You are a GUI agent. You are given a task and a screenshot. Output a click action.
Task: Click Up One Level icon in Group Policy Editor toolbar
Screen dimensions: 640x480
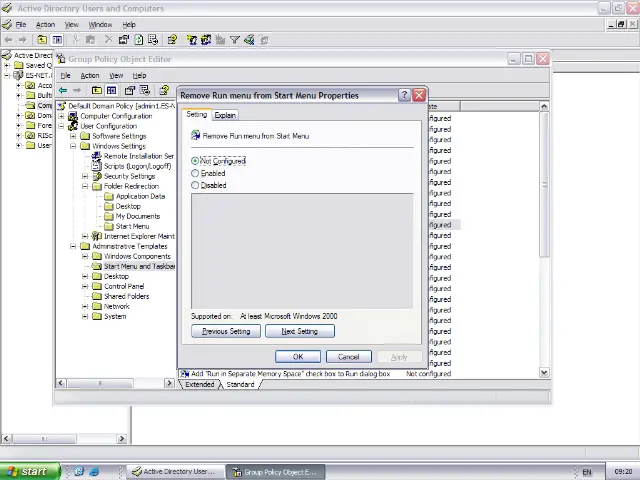(97, 90)
